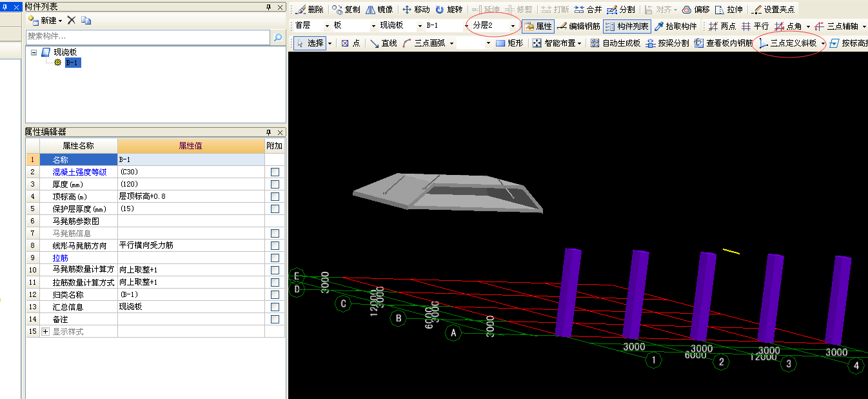Check 附加 box for 顶标高(m)
This screenshot has height=399, width=868.
click(x=275, y=196)
